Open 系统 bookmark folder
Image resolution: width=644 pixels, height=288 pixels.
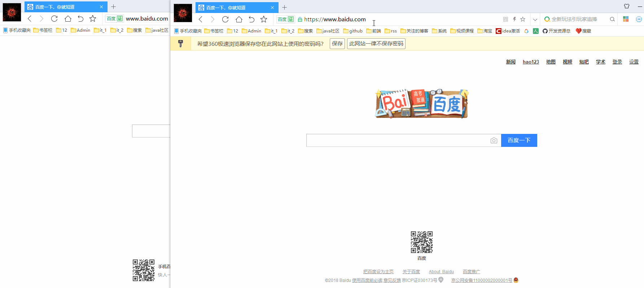click(439, 31)
